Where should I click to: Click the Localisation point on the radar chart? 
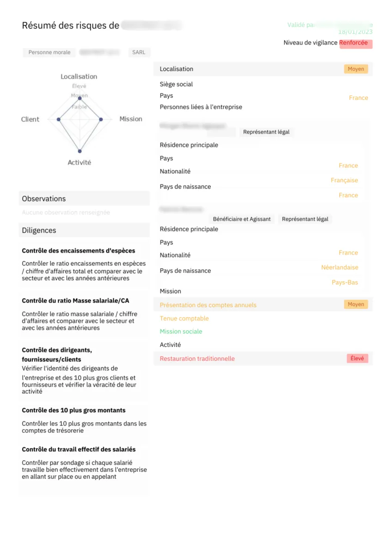(80, 98)
